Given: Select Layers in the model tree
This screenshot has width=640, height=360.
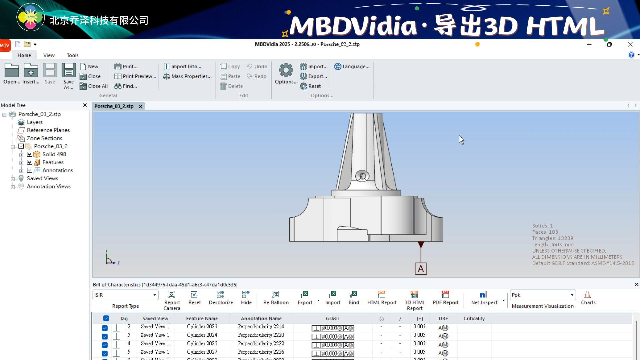Looking at the screenshot, I should click(x=34, y=122).
